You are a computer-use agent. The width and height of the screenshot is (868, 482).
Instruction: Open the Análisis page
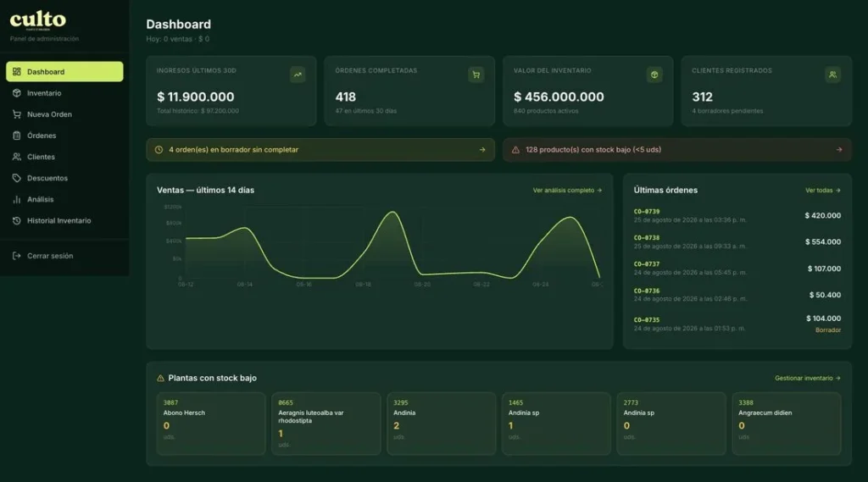tap(64, 199)
